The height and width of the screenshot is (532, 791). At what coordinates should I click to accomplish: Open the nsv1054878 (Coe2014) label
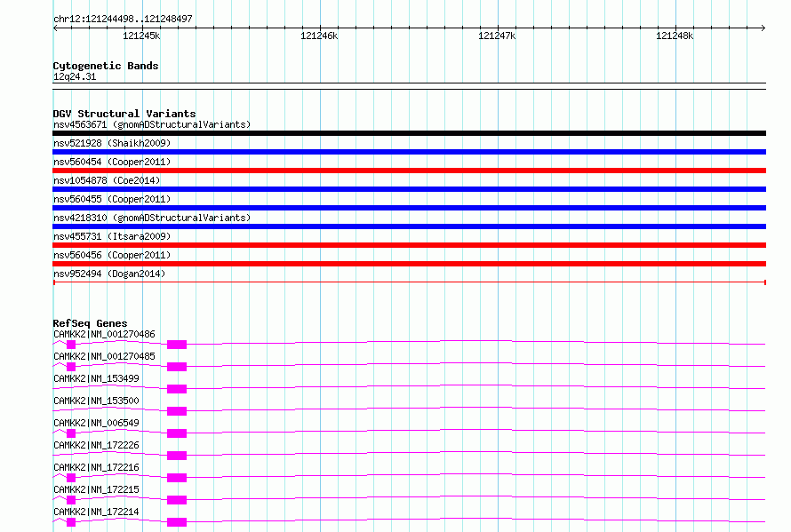coord(107,180)
